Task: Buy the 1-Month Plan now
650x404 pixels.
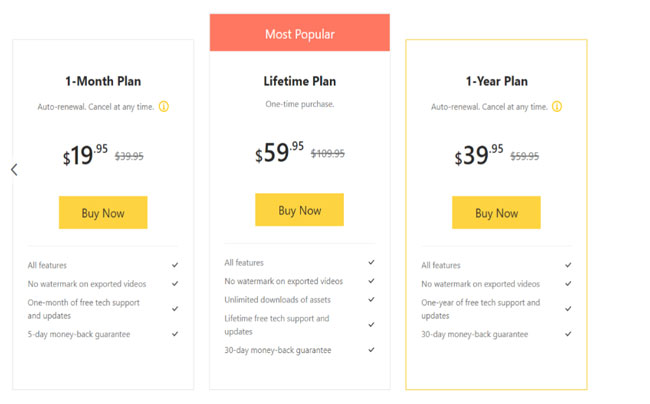Action: click(103, 213)
